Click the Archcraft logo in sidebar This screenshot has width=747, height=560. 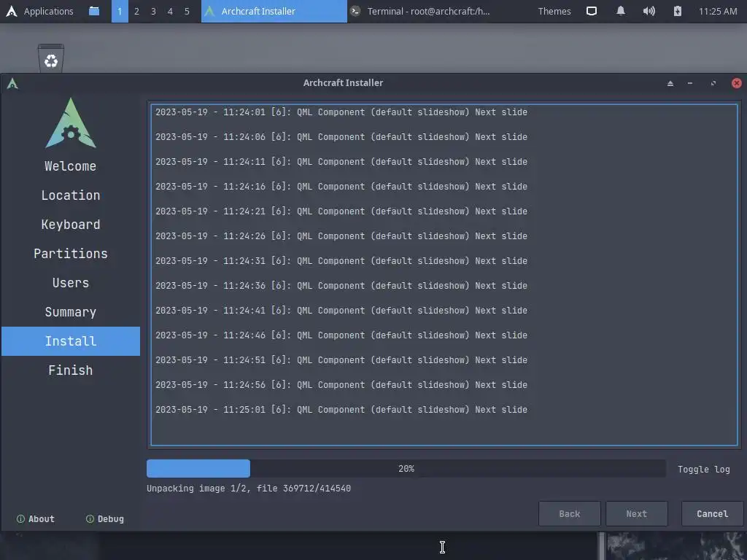click(71, 122)
